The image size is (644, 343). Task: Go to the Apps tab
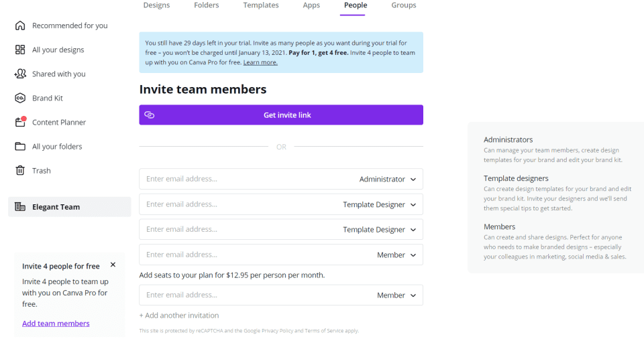point(311,5)
